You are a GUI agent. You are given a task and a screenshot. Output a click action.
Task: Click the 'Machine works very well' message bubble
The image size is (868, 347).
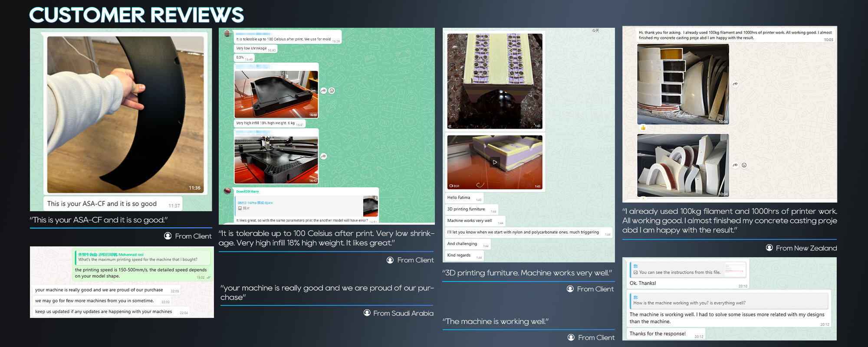click(470, 220)
